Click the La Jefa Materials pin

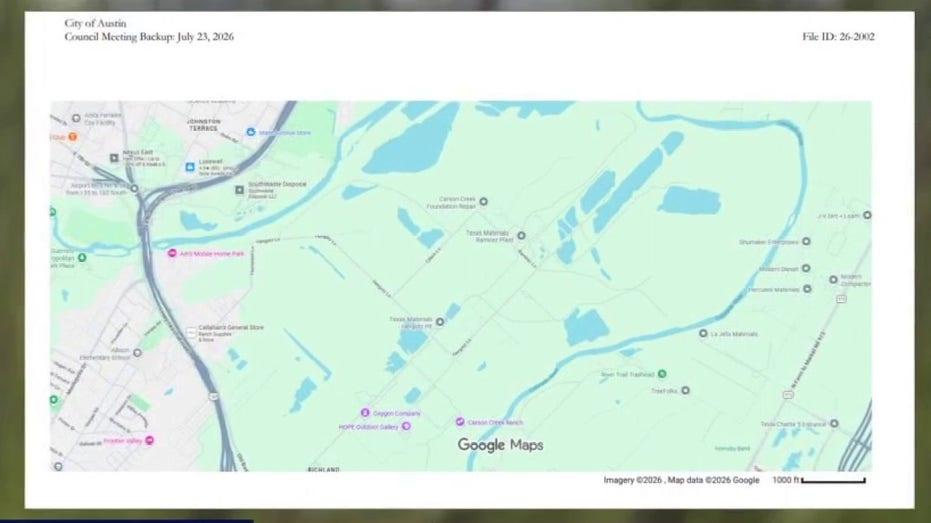click(x=703, y=334)
